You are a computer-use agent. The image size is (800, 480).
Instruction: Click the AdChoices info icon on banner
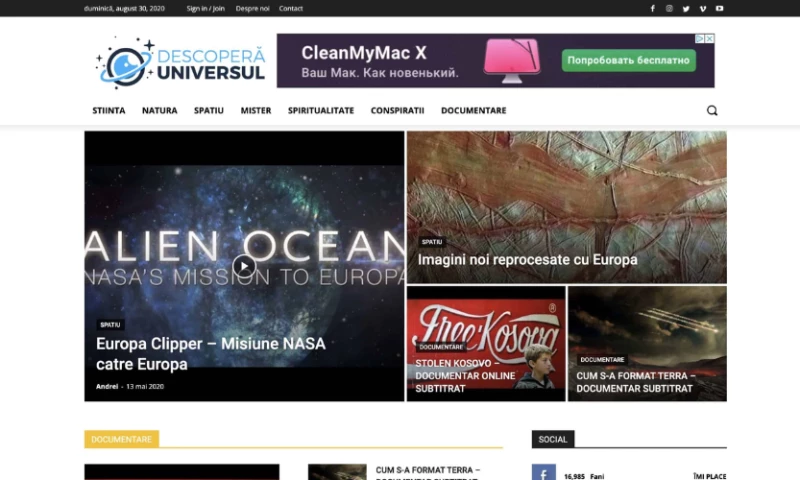700,39
